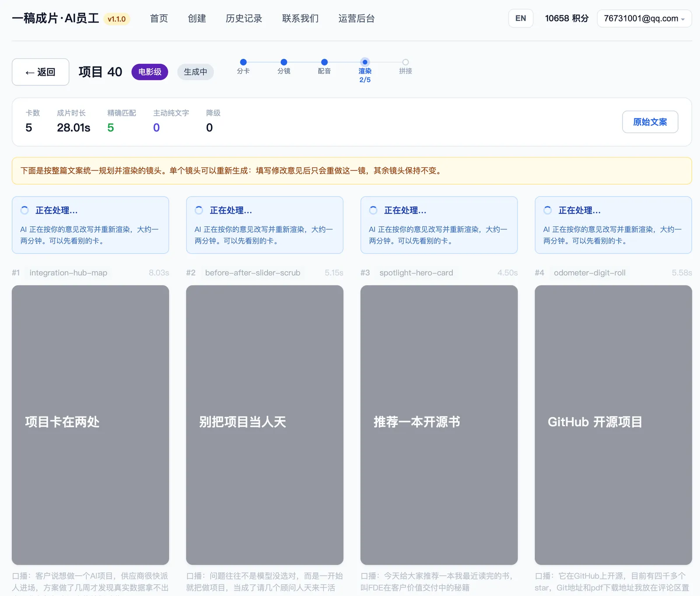Click spinner icon in card #1 processing box

tap(25, 210)
